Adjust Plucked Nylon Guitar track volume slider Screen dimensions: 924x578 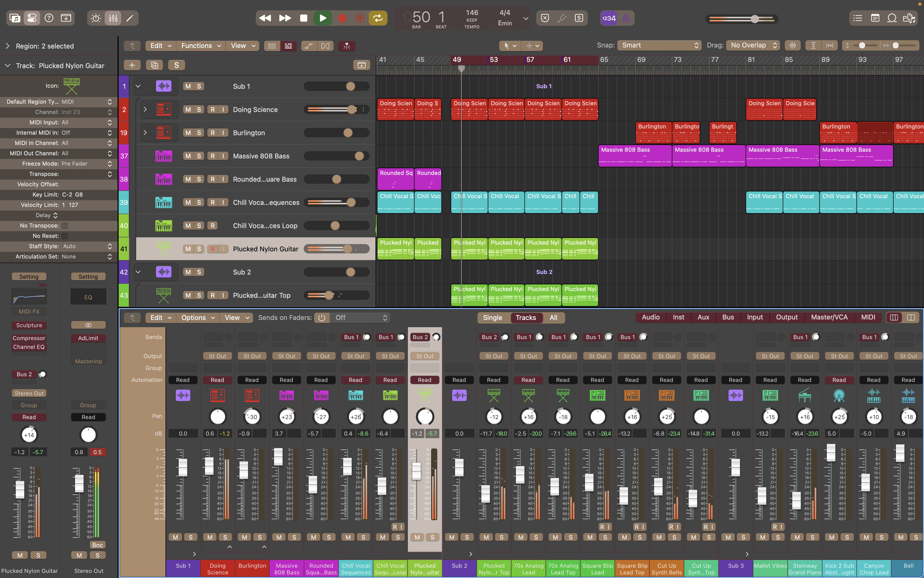tap(337, 249)
